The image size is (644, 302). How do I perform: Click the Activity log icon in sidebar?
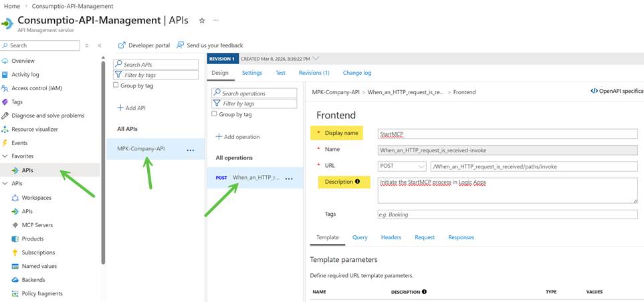pos(5,75)
